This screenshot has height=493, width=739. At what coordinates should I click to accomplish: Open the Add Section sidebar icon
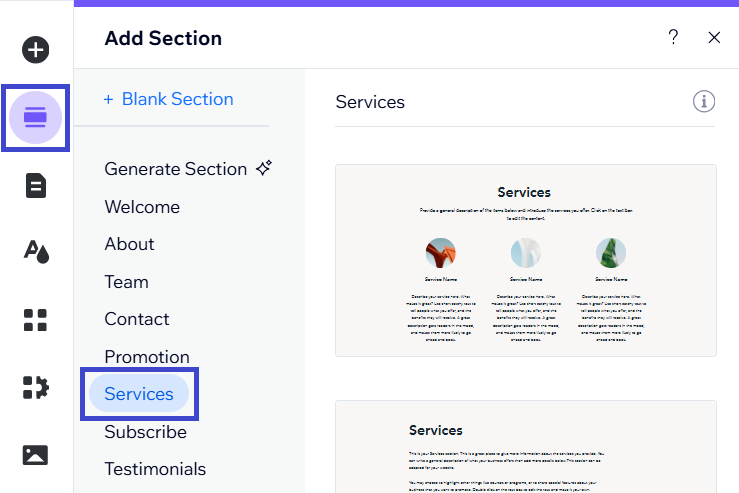(x=36, y=118)
